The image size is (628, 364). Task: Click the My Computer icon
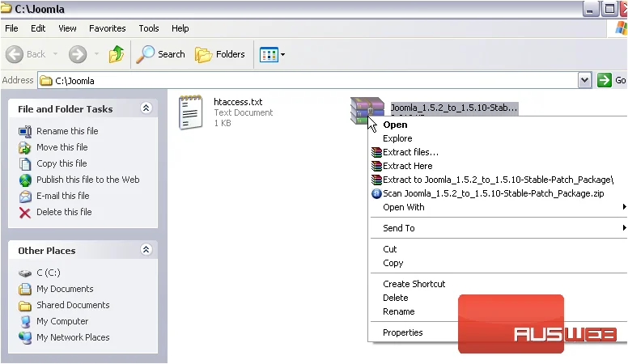[25, 322]
